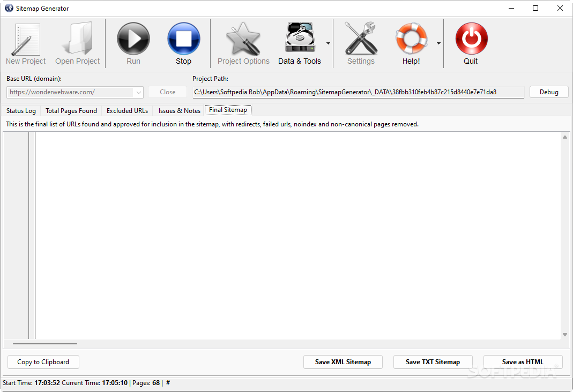Click into the Project Path field
The width and height of the screenshot is (573, 392).
[x=359, y=92]
